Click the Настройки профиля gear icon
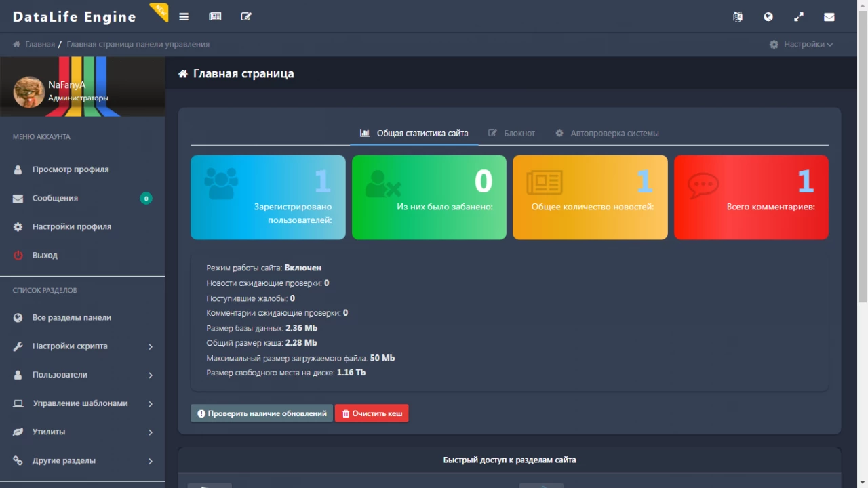868x488 pixels. (x=18, y=227)
